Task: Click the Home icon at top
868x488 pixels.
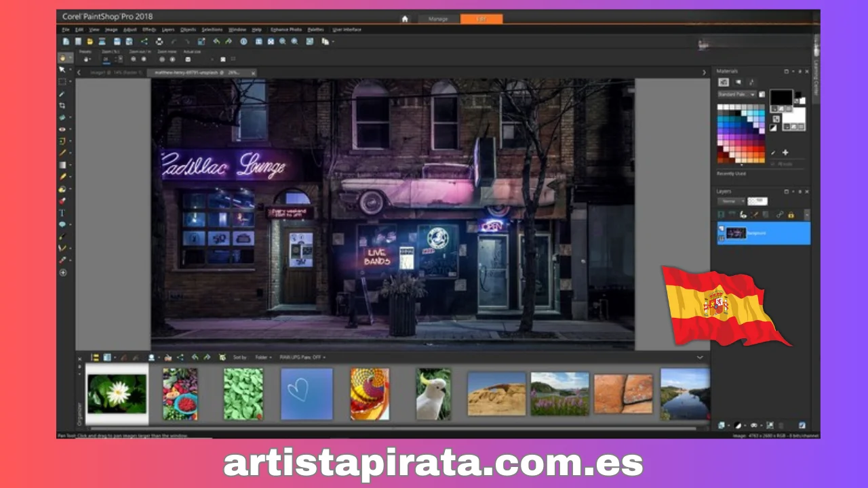Action: 405,19
